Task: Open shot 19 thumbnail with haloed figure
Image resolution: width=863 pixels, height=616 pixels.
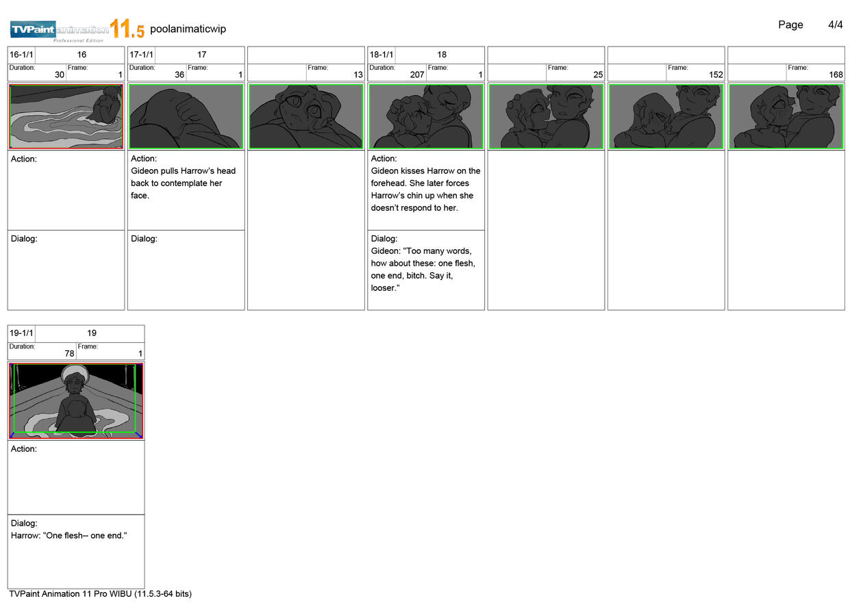Action: pos(76,400)
